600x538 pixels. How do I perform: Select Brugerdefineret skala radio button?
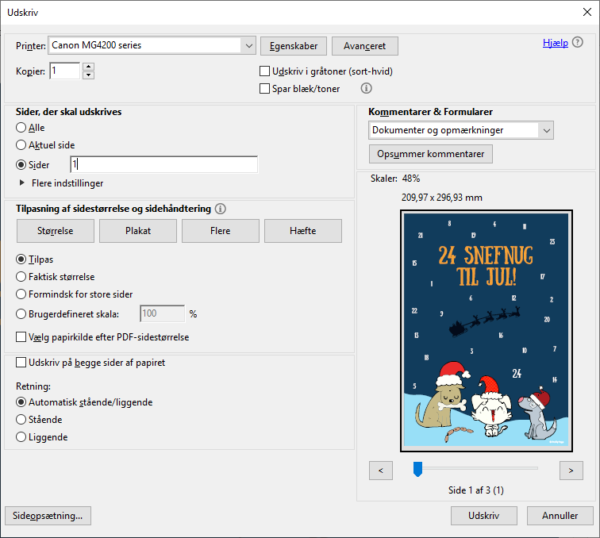(x=21, y=314)
